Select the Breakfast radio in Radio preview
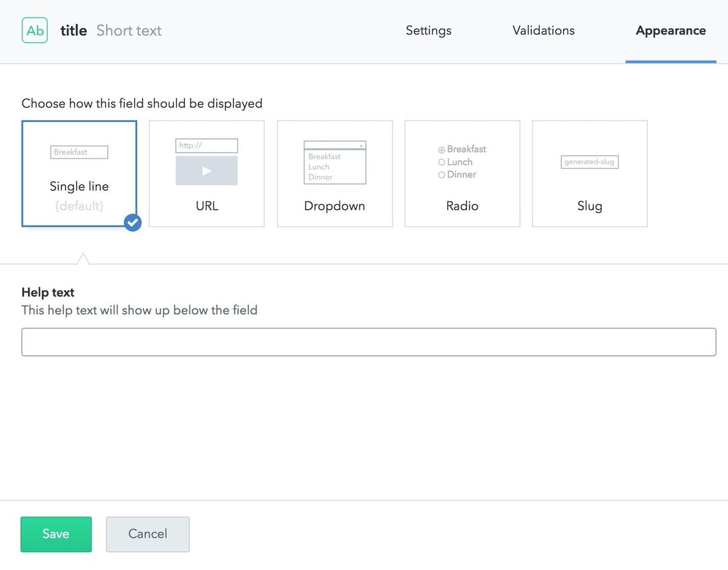The image size is (728, 570). (x=442, y=150)
